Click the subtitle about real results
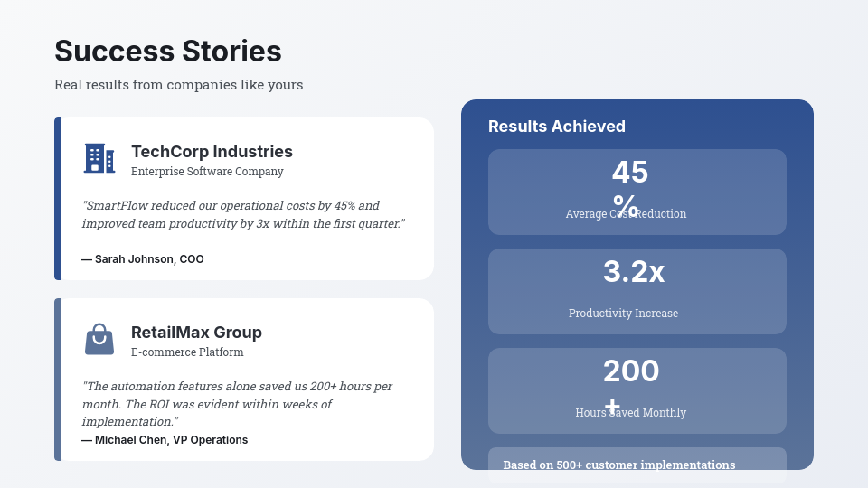The height and width of the screenshot is (488, 868). pos(178,85)
